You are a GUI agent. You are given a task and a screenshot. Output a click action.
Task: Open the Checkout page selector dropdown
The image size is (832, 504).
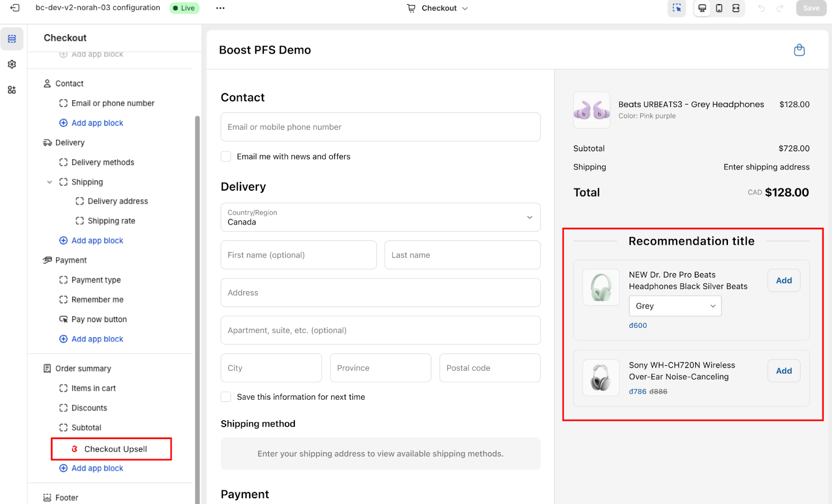point(438,8)
